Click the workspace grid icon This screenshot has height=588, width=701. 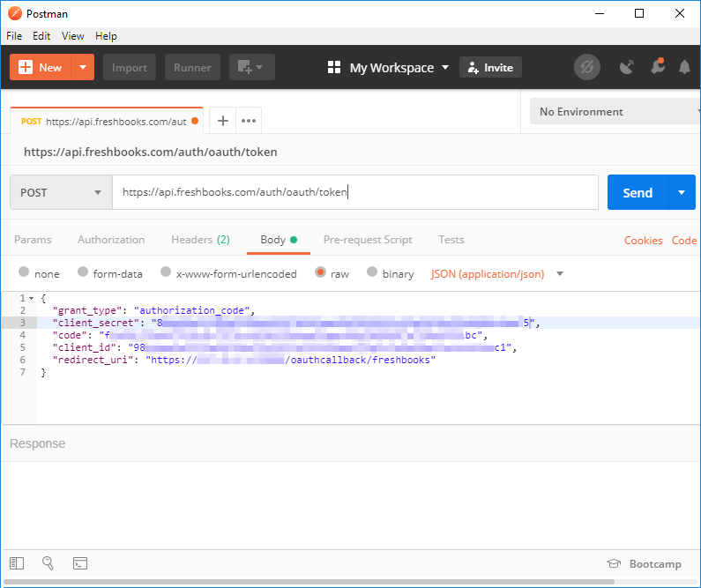click(x=334, y=68)
